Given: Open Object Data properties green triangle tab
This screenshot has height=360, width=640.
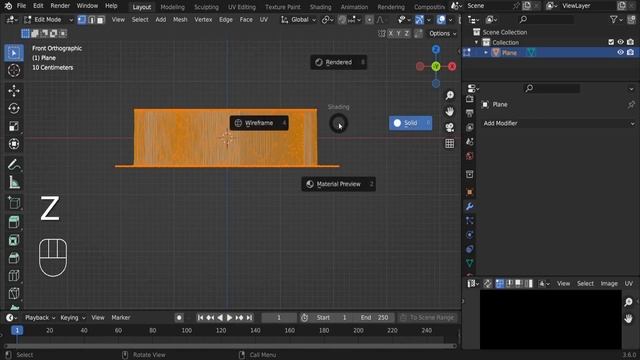Looking at the screenshot, I should point(469,263).
